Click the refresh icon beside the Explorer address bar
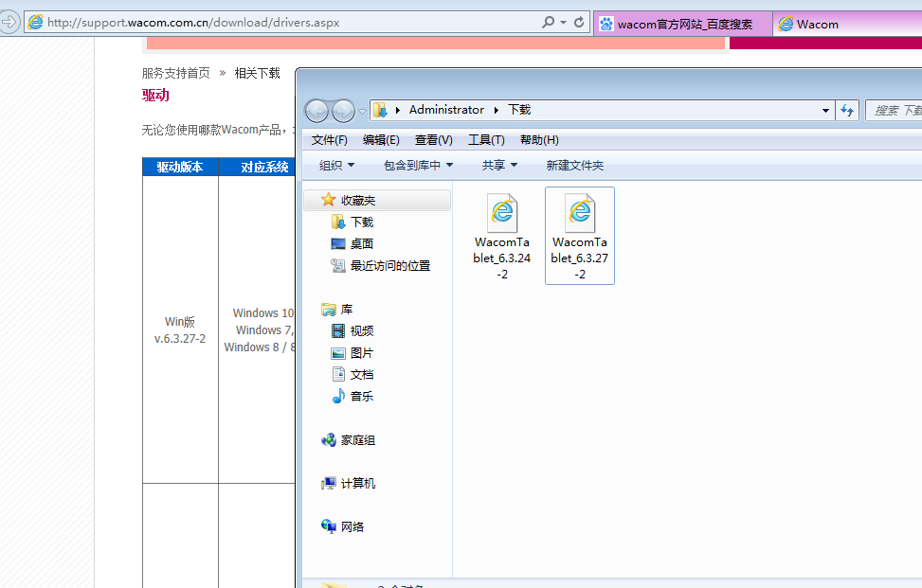The height and width of the screenshot is (588, 922). point(847,111)
